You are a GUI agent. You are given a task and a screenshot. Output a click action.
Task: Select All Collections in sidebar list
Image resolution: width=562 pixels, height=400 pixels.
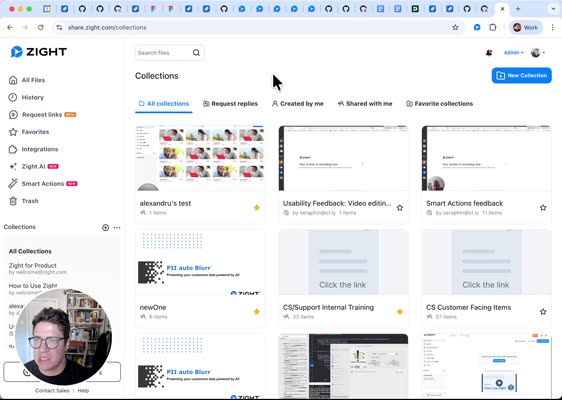[x=30, y=251]
